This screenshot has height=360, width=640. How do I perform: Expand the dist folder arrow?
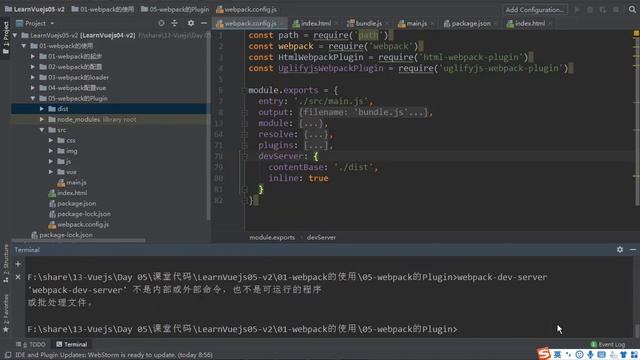point(42,109)
